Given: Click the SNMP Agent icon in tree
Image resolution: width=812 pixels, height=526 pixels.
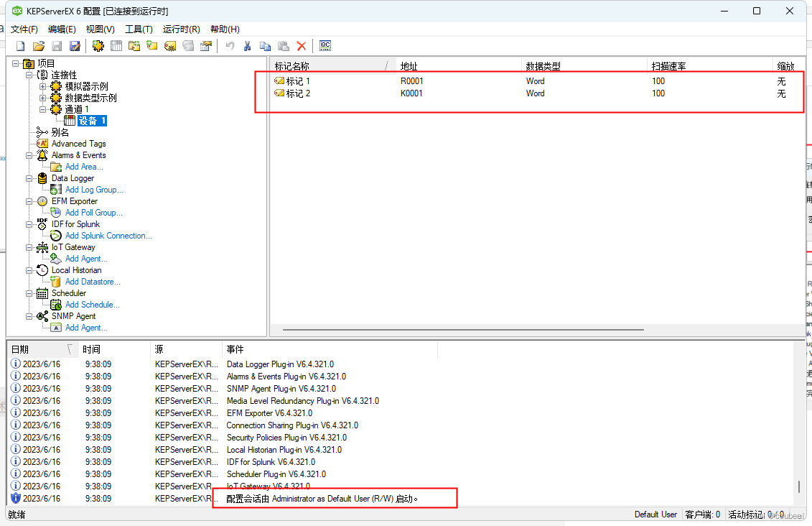Looking at the screenshot, I should (x=42, y=316).
